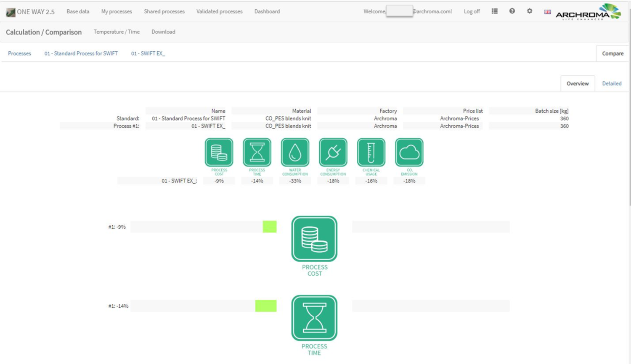Click the 'Factory' column header

388,111
